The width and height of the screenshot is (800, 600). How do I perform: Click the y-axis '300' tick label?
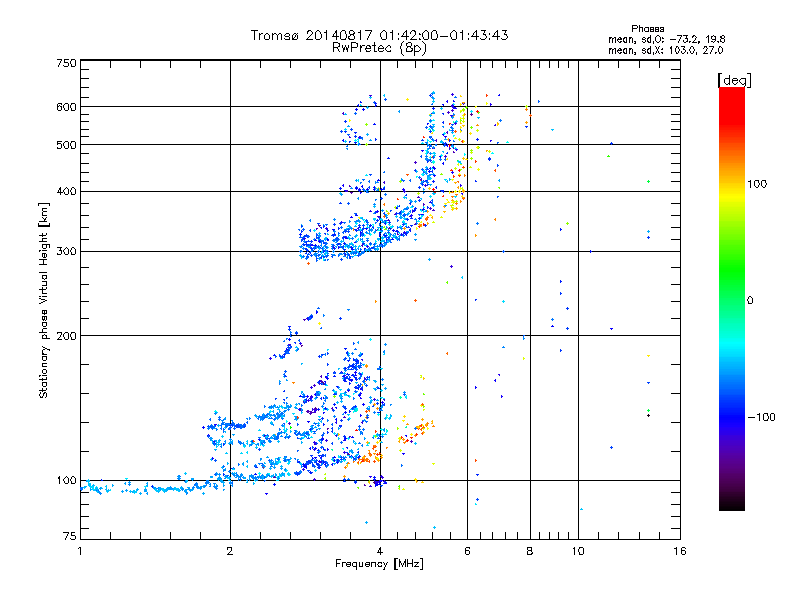(66, 252)
